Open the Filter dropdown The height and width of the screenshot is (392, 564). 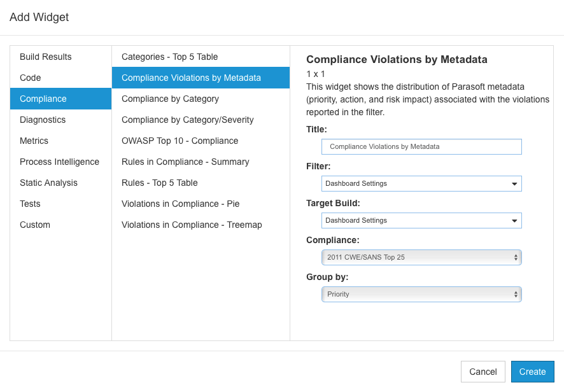click(421, 183)
